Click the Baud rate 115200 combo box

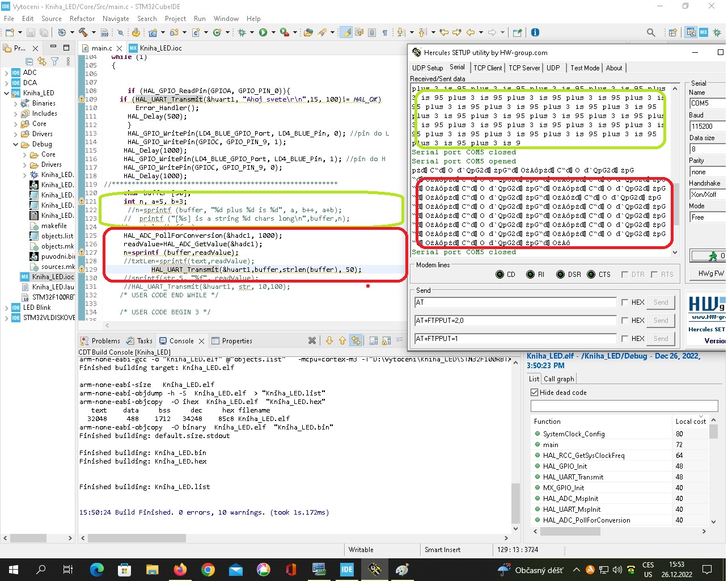(706, 126)
